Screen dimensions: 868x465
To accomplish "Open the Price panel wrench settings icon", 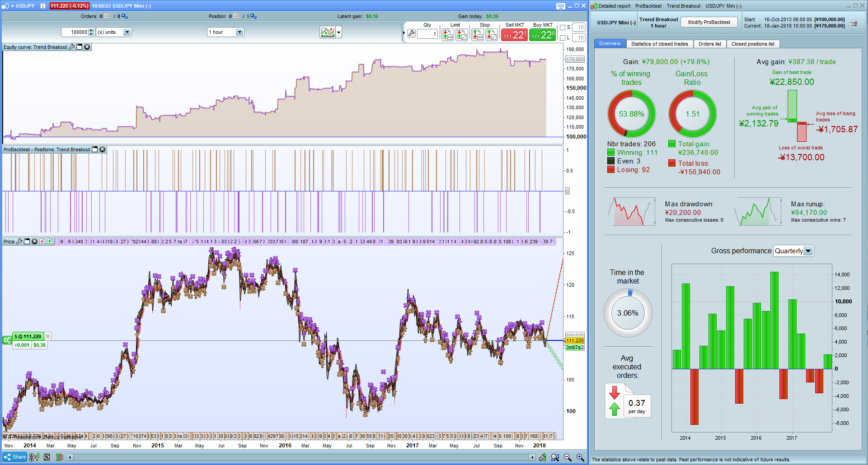I will [19, 241].
